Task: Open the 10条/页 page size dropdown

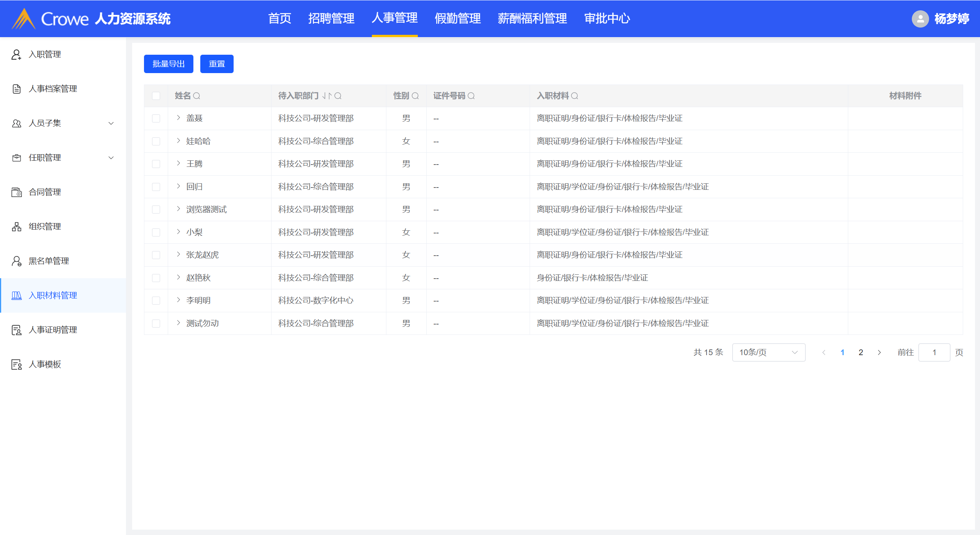Action: [x=768, y=352]
